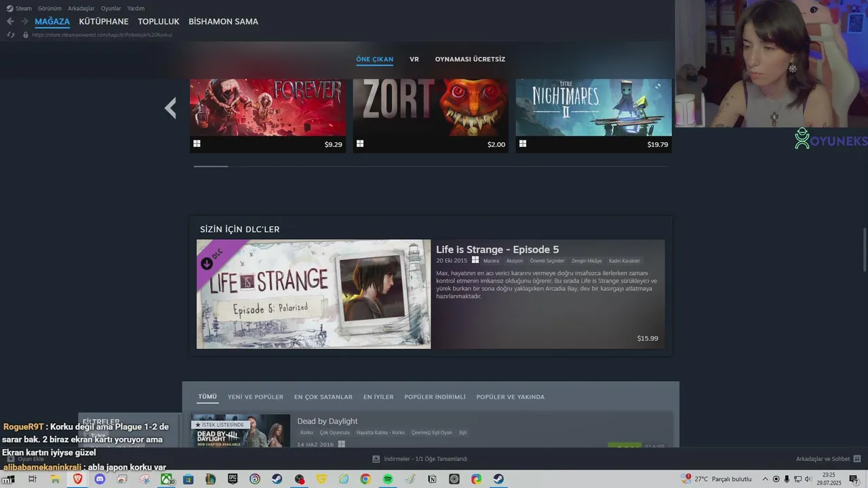Open Snipping Tool from the taskbar
Screen dimensions: 868x488
(x=144, y=479)
